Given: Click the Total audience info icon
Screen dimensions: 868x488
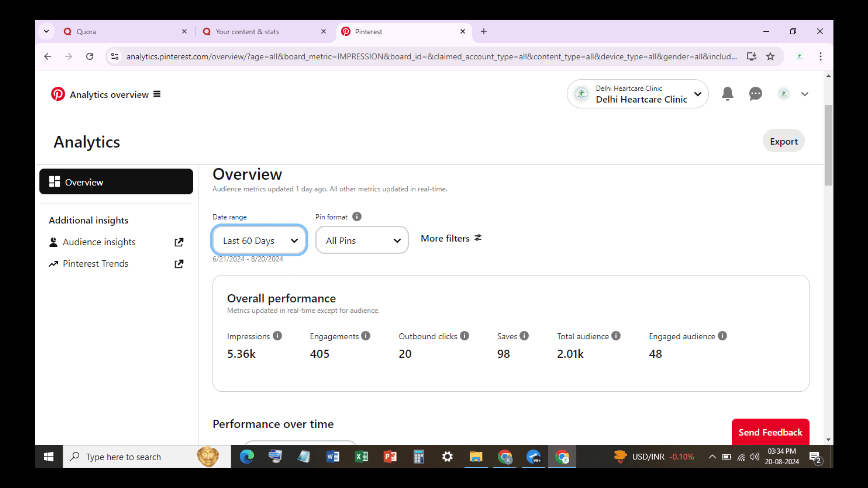Looking at the screenshot, I should [x=616, y=336].
